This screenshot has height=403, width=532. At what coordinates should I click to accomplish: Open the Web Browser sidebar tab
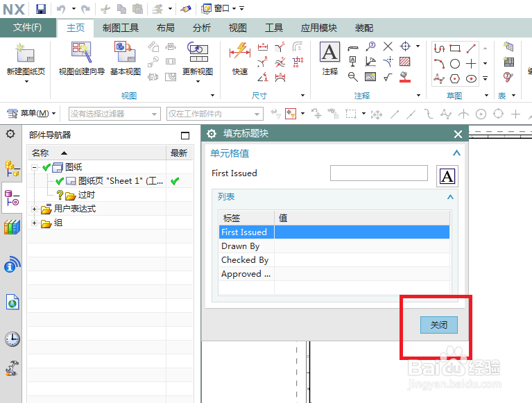point(12,302)
